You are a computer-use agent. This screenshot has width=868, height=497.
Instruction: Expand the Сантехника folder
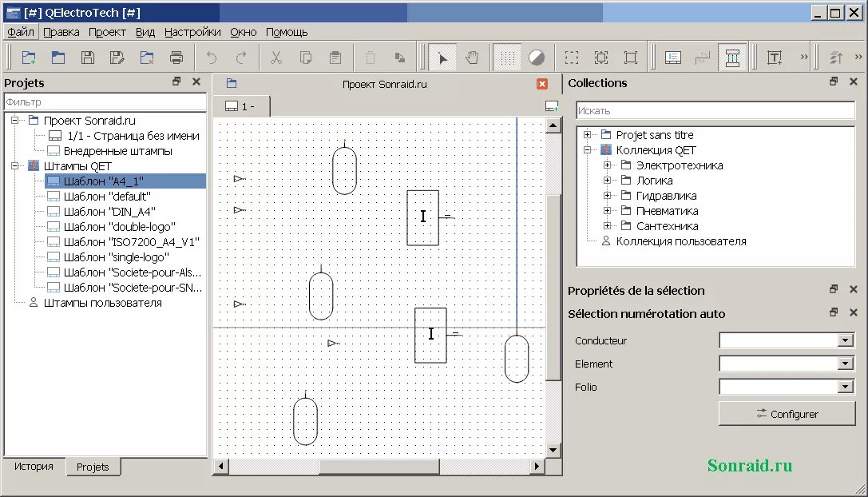[x=607, y=225]
